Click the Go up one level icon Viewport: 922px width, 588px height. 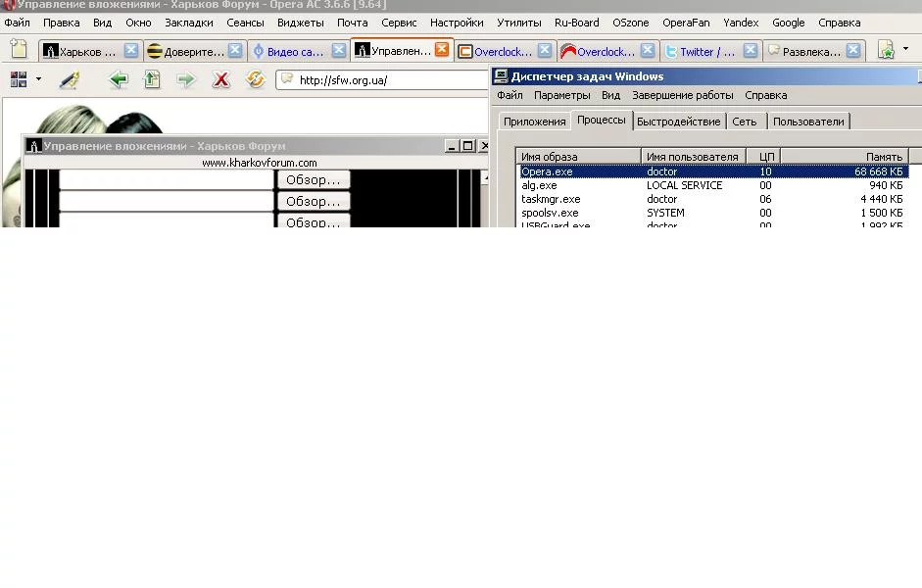pos(152,80)
